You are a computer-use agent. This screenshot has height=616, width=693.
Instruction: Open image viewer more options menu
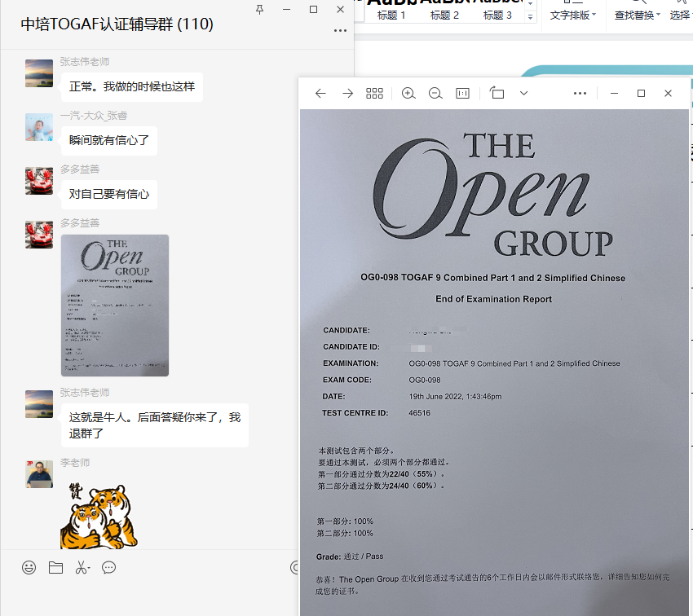pyautogui.click(x=580, y=93)
